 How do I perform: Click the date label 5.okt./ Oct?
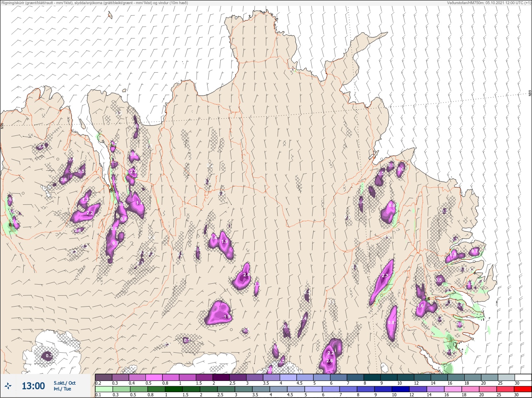click(64, 383)
